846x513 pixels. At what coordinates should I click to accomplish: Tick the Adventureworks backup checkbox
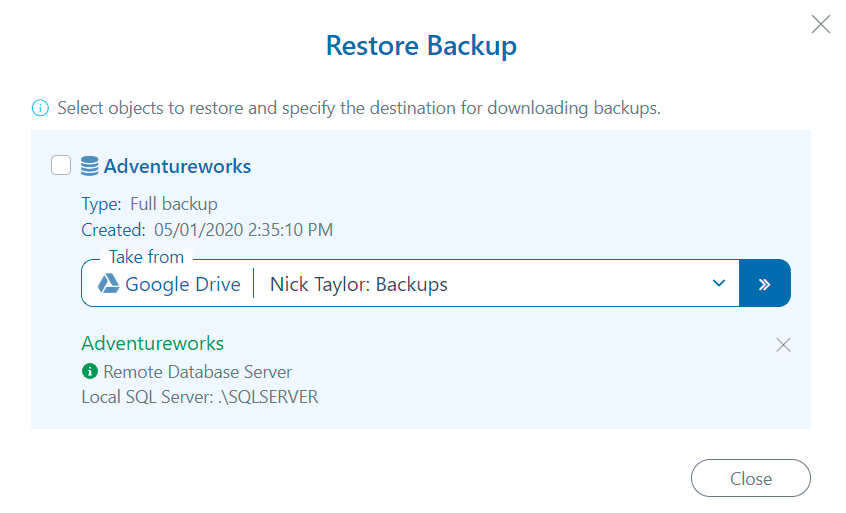61,166
